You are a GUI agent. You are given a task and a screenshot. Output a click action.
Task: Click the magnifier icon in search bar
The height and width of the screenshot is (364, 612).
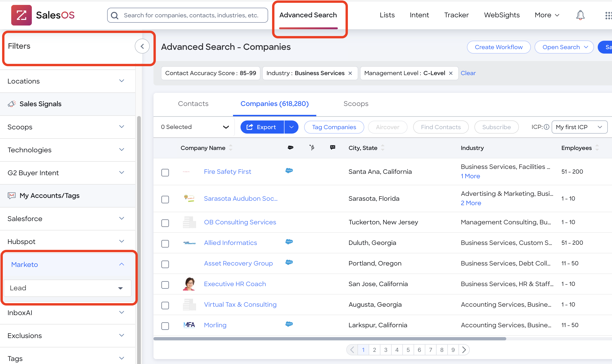tap(115, 15)
